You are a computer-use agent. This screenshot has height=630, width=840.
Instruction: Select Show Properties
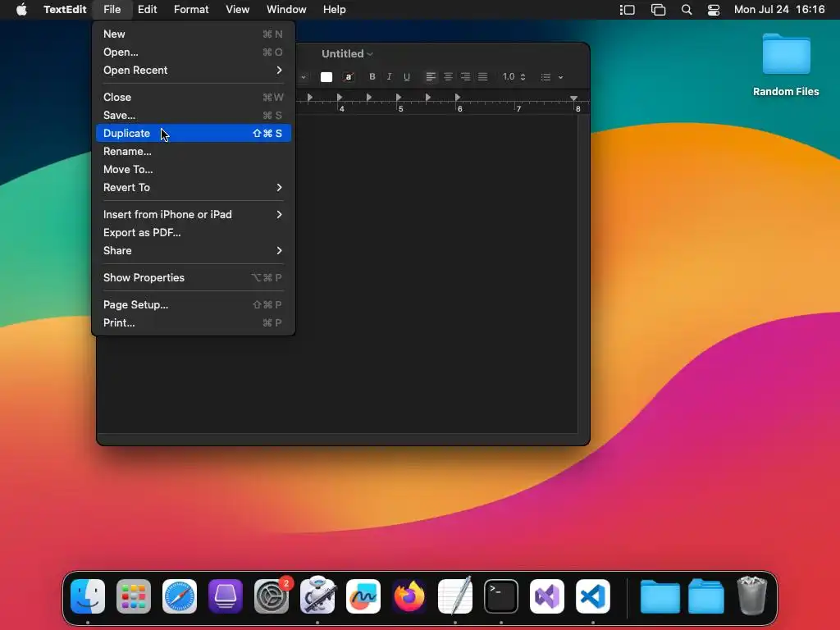tap(194, 277)
